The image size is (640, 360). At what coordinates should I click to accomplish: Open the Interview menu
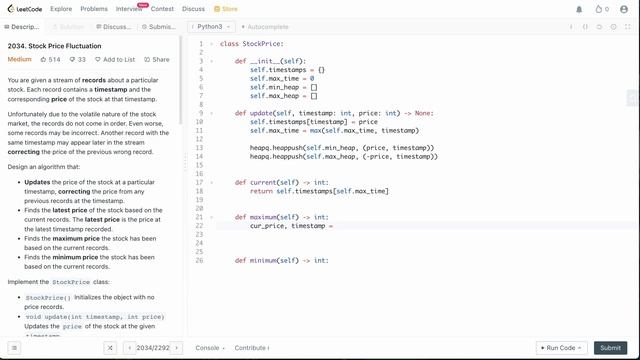[129, 9]
